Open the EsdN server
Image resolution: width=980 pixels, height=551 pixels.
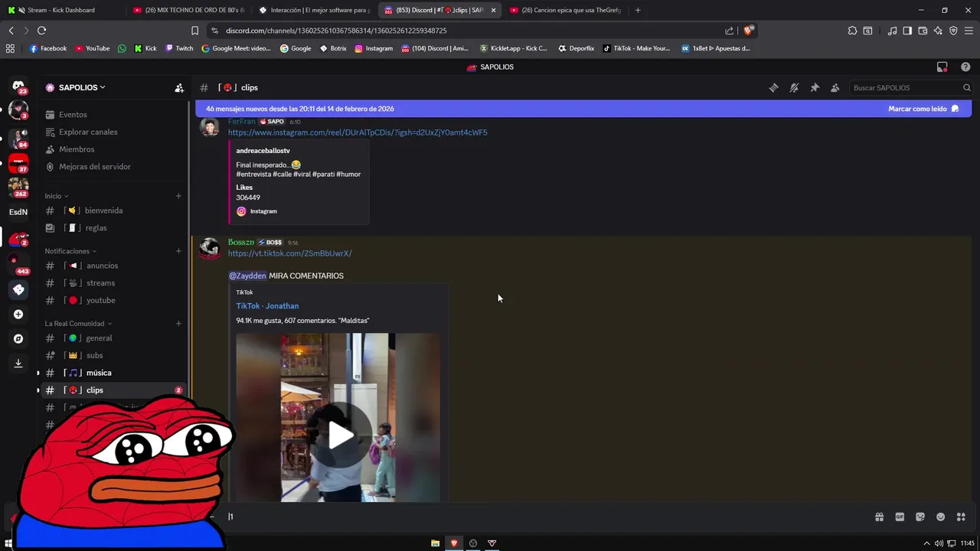click(18, 212)
